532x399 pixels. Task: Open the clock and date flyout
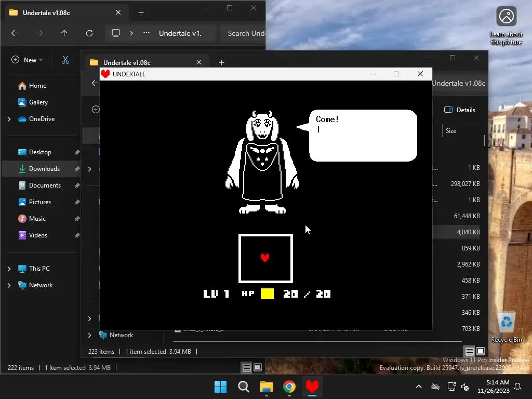point(494,387)
